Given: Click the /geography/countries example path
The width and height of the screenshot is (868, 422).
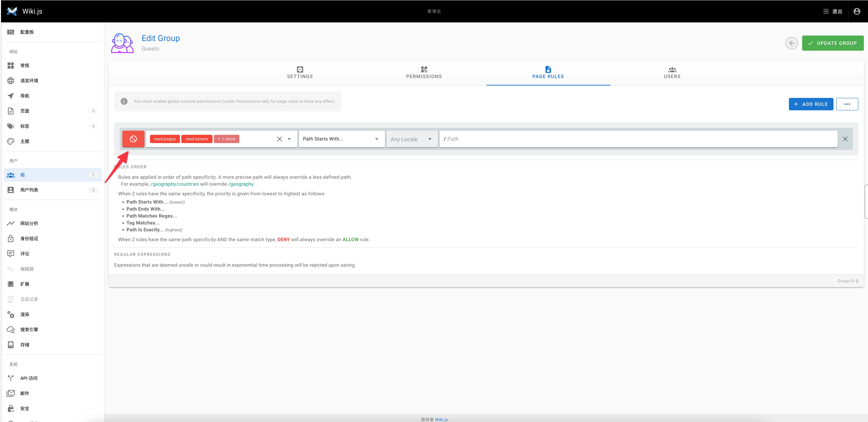Looking at the screenshot, I should coord(175,184).
